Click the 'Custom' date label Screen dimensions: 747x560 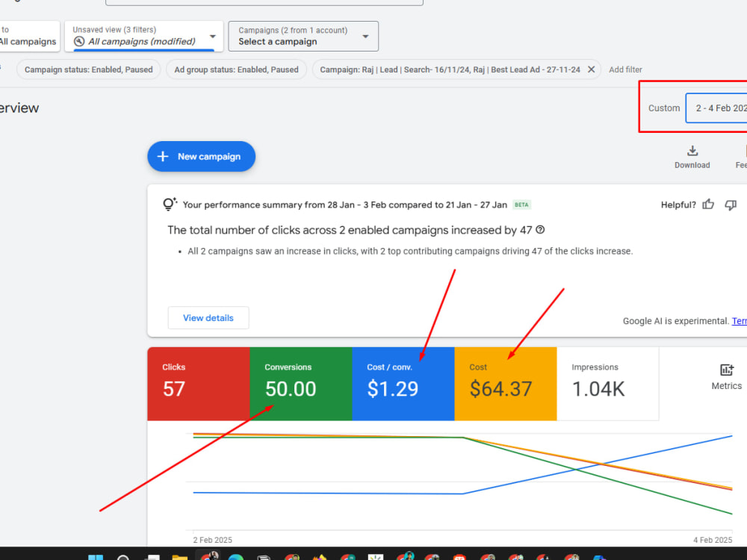click(x=663, y=108)
